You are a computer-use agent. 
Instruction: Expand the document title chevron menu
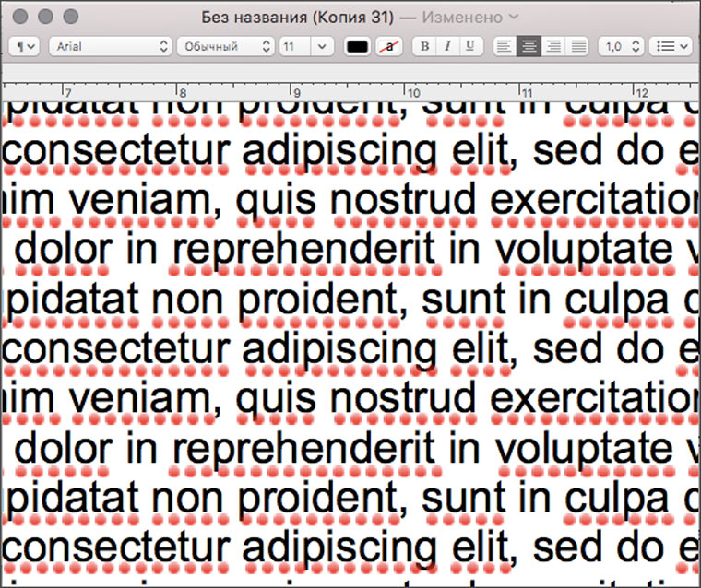tap(514, 17)
